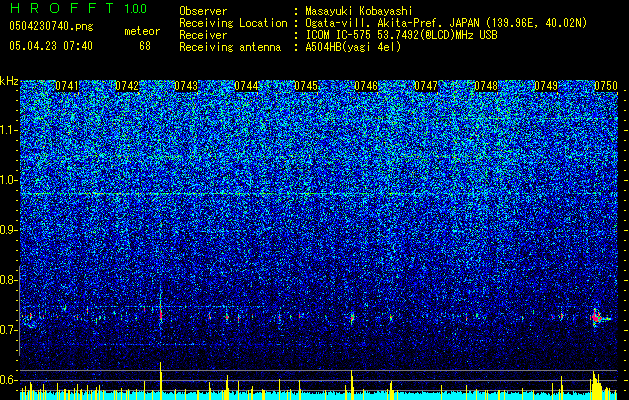Click the 1.1 kHz axis label
The width and height of the screenshot is (629, 400).
pos(9,130)
